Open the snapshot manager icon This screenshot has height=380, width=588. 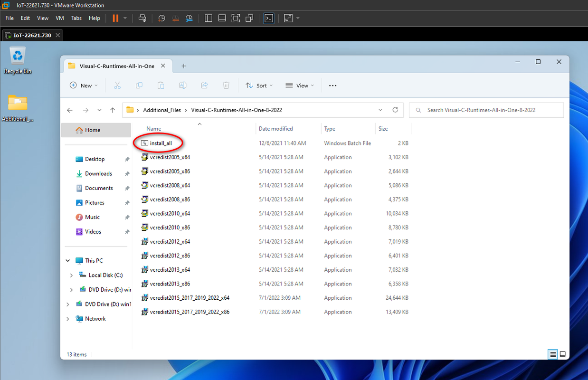click(189, 18)
